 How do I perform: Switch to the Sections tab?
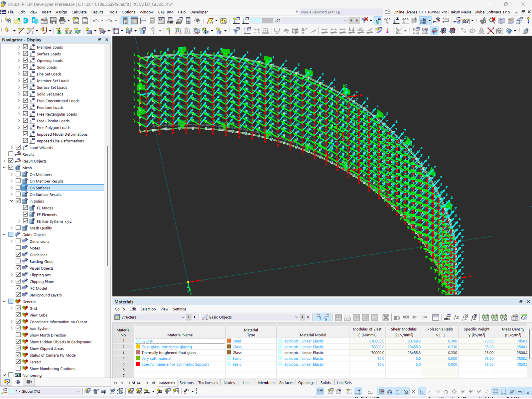[187, 383]
